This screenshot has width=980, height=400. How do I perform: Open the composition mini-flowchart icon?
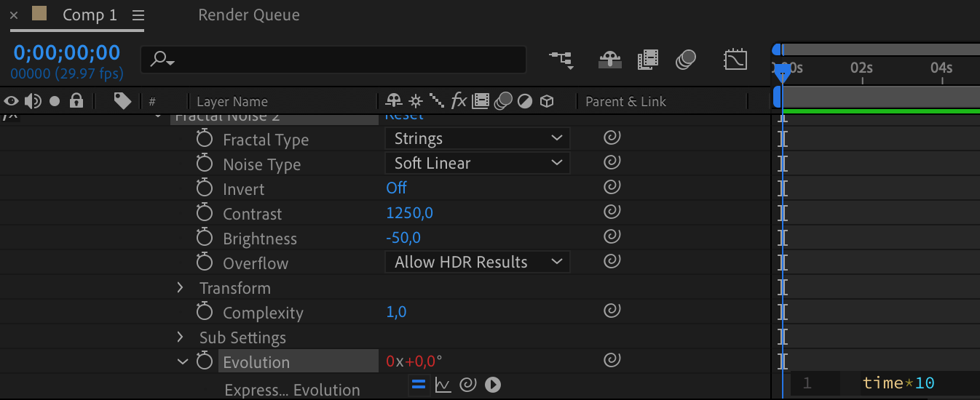pyautogui.click(x=561, y=60)
